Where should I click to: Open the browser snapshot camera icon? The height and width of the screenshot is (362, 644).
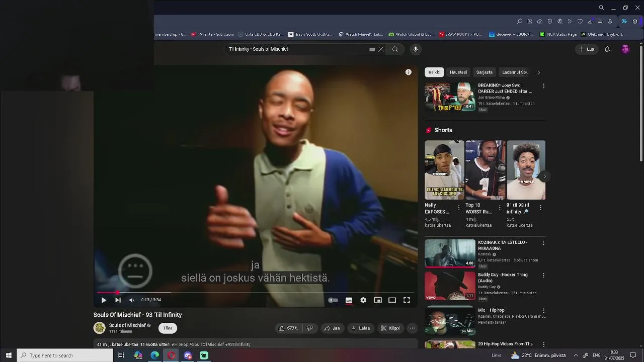click(x=540, y=21)
